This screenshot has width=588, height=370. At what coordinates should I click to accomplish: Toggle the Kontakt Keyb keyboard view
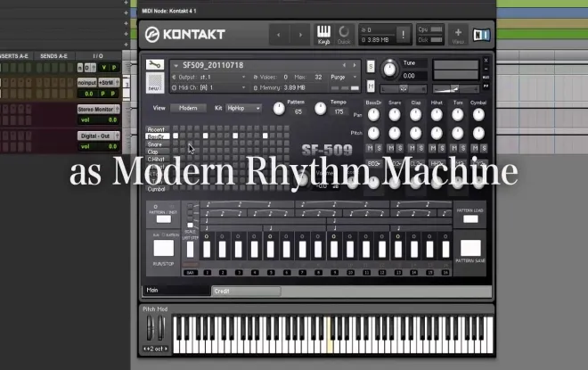[323, 35]
